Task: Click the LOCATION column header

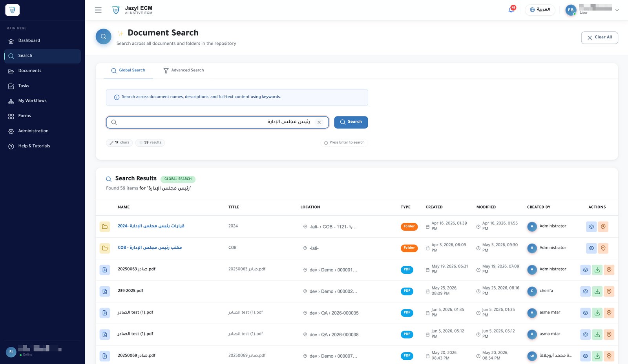Action: coord(310,207)
